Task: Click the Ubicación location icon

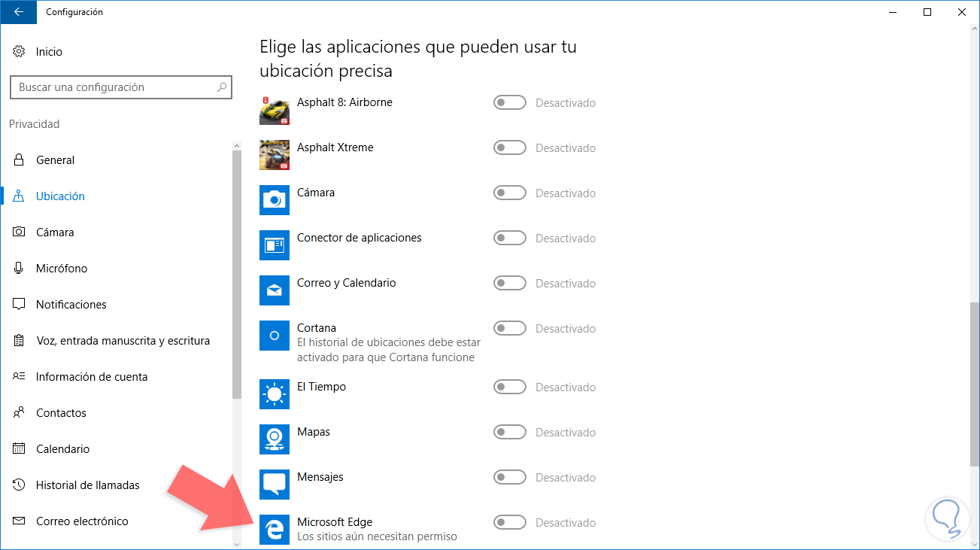Action: [19, 196]
